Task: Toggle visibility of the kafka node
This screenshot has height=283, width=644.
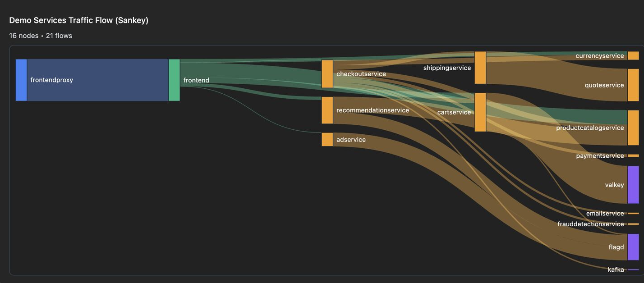Action: coord(633,269)
